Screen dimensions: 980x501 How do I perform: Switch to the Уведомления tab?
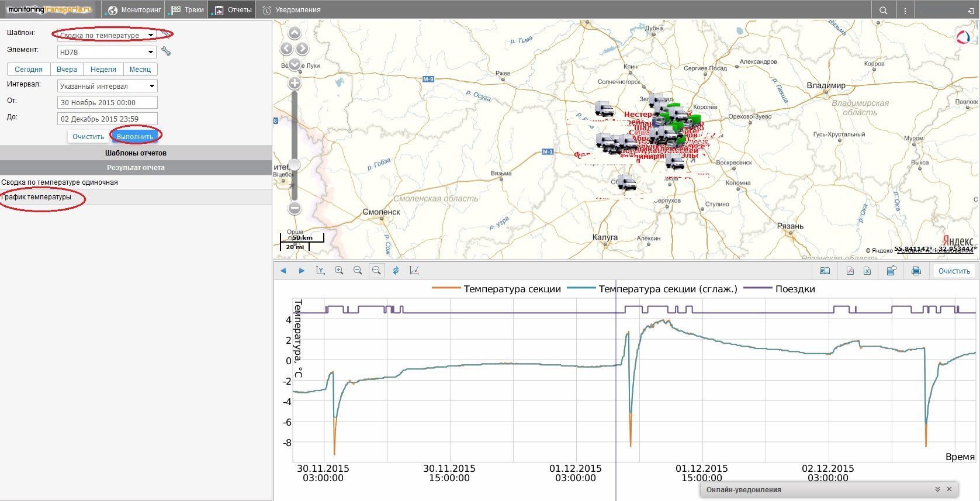[291, 10]
